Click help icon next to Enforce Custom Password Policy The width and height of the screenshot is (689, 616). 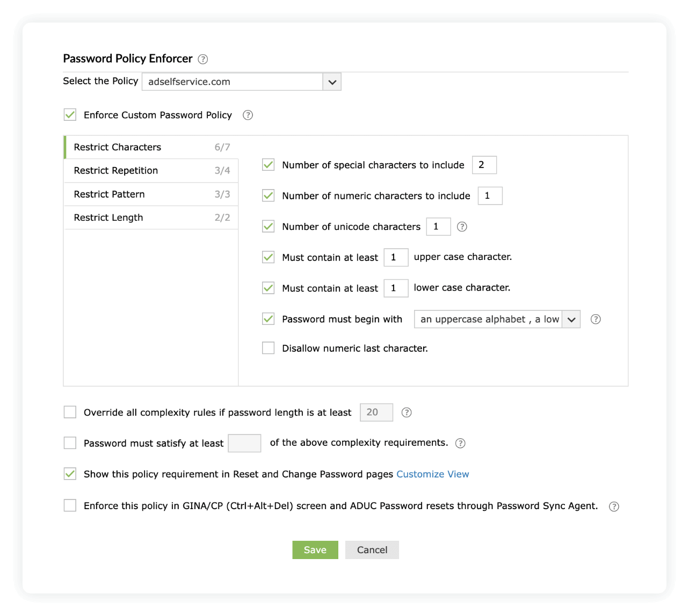coord(248,115)
